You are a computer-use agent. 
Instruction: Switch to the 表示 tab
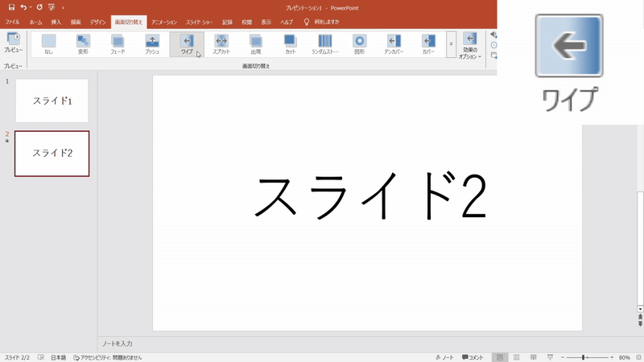pyautogui.click(x=266, y=23)
